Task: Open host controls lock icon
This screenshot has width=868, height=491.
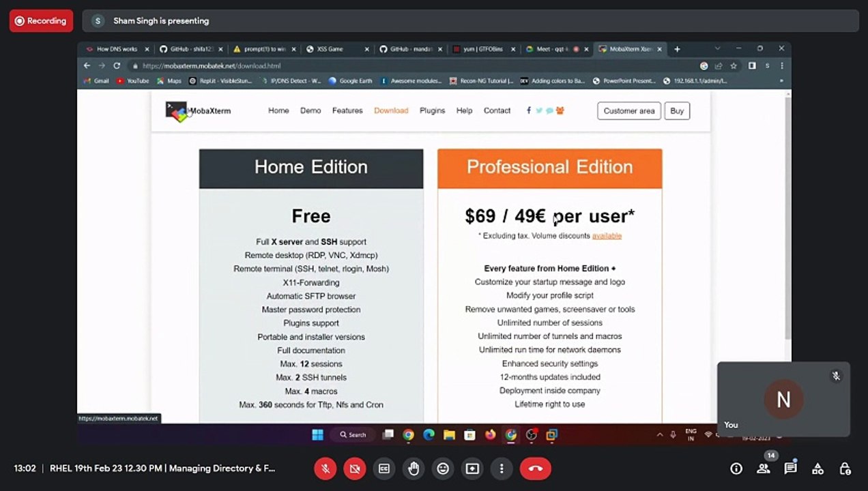Action: coord(845,468)
